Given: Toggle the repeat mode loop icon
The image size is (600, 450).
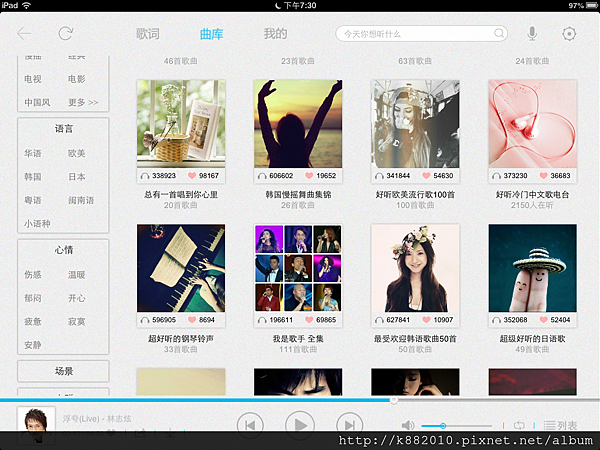Looking at the screenshot, I should 519,425.
